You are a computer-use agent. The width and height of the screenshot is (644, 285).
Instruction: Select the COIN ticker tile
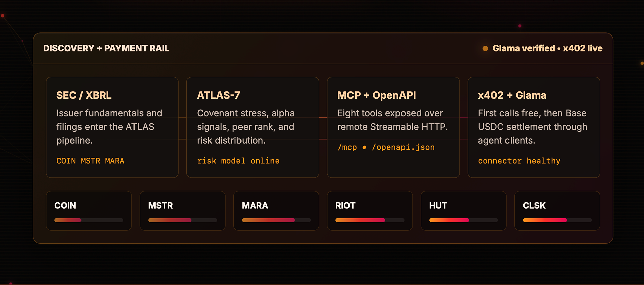click(x=89, y=211)
